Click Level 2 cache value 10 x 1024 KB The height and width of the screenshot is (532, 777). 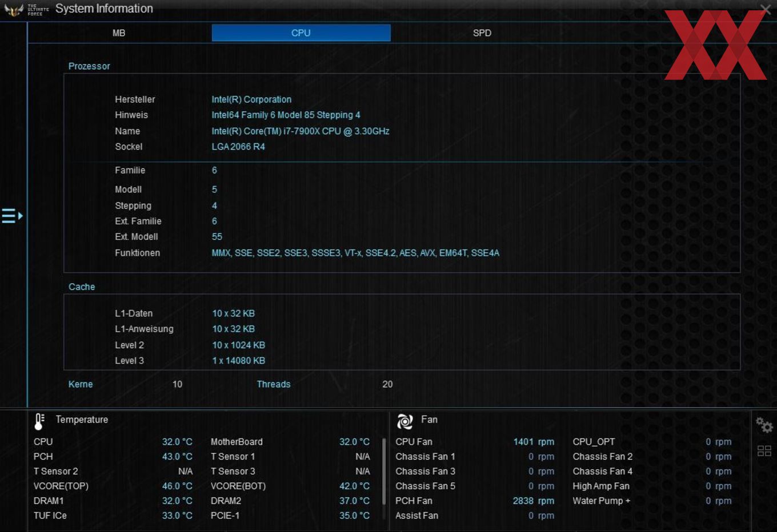click(x=239, y=345)
